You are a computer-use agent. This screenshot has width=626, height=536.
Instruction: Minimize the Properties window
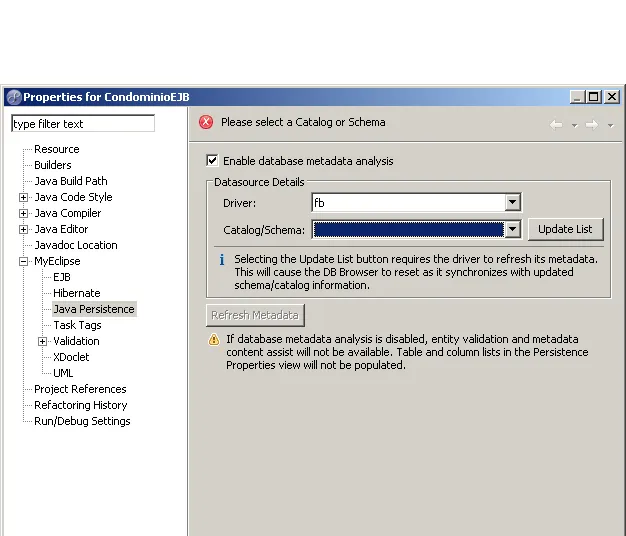pos(576,97)
